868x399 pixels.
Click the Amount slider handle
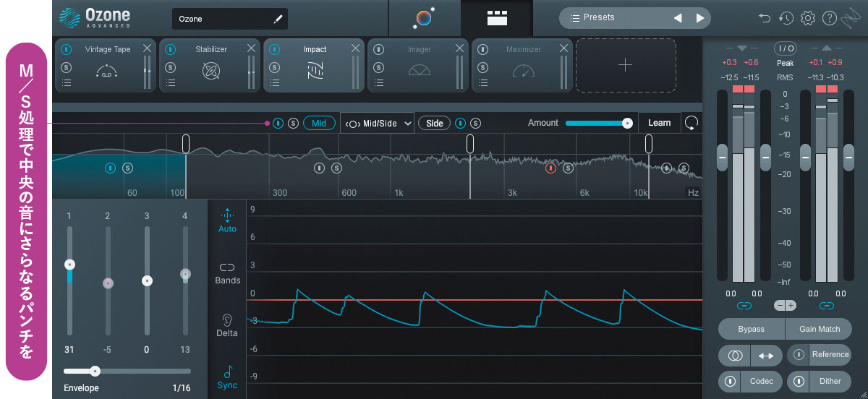[x=627, y=123]
